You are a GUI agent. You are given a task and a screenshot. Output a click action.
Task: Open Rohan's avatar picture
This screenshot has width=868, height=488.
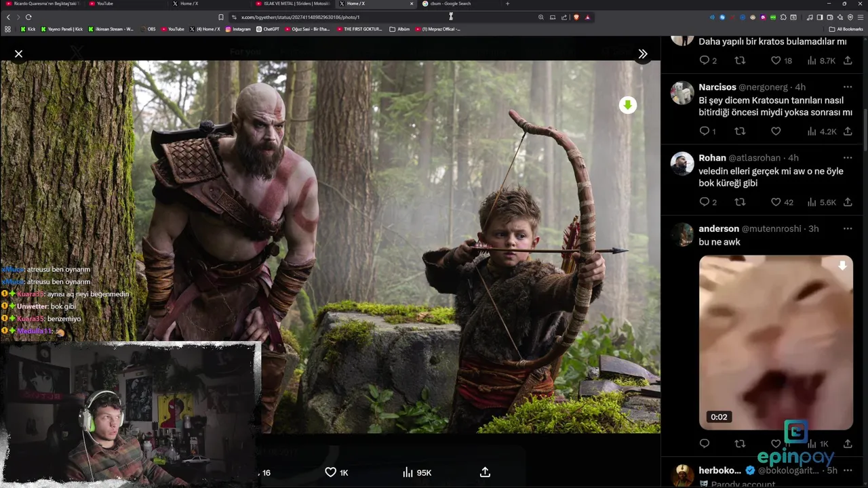(x=682, y=163)
